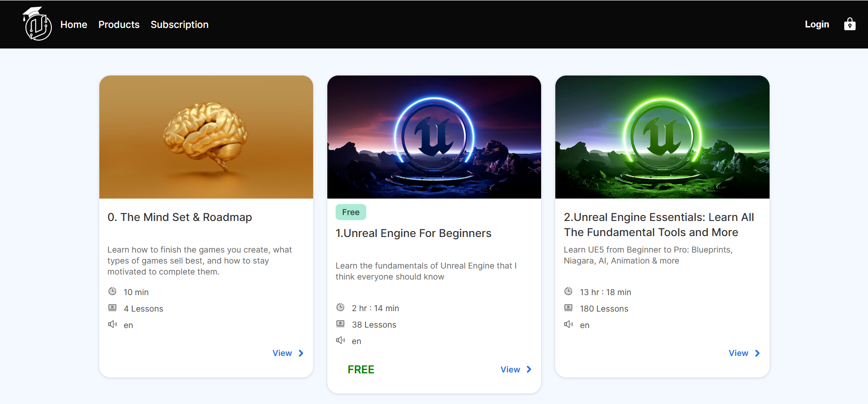The image size is (868, 404).
Task: Click the chevron beside View on Beginners card
Action: point(529,369)
